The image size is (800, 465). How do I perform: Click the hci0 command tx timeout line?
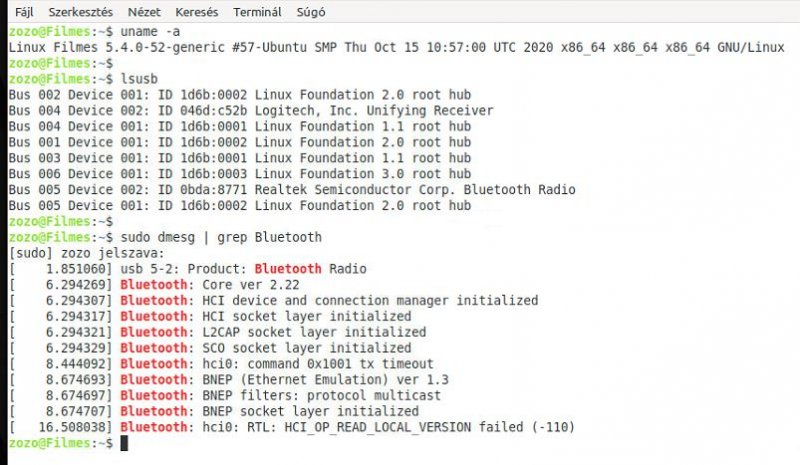click(221, 364)
